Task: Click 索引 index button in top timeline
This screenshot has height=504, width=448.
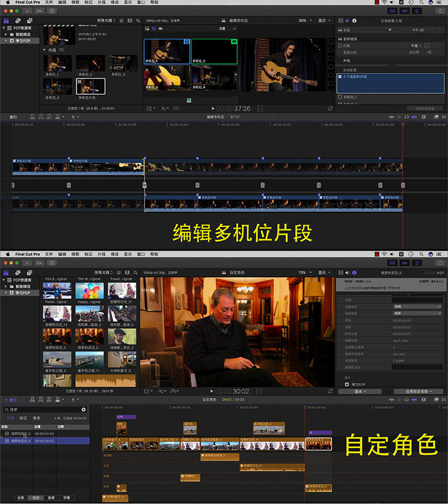Action: coord(13,117)
